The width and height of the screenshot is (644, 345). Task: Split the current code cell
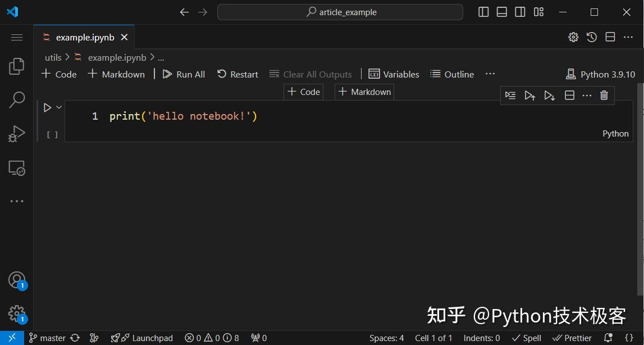tap(569, 95)
